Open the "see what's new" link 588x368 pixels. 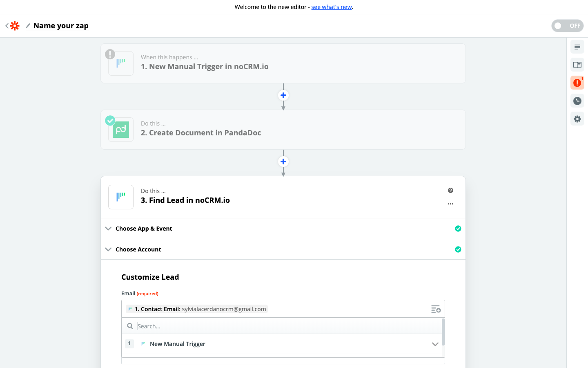[x=332, y=7]
